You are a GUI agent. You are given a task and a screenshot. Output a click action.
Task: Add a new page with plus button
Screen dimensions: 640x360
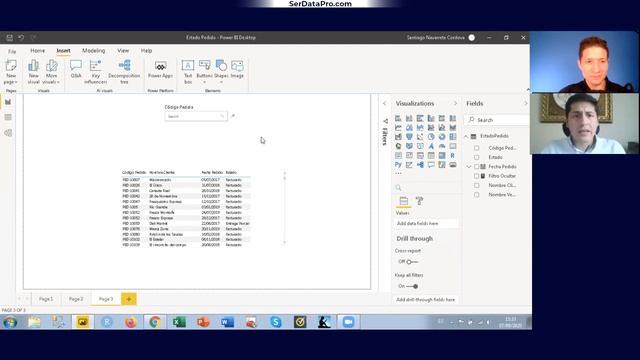(129, 299)
